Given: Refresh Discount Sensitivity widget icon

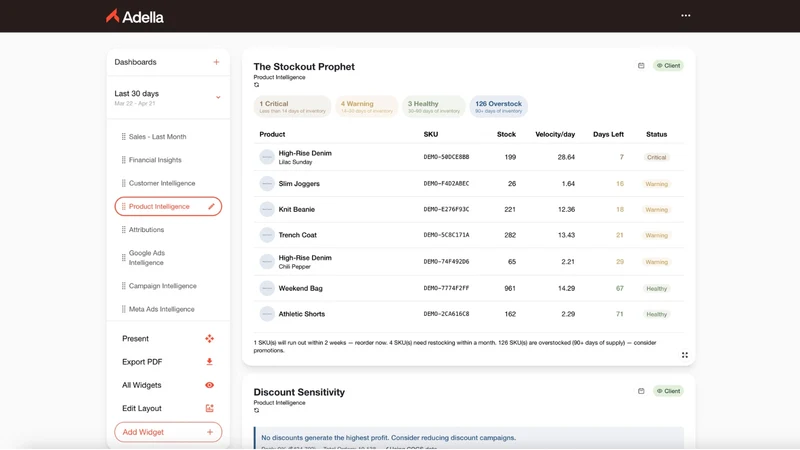Looking at the screenshot, I should (257, 410).
